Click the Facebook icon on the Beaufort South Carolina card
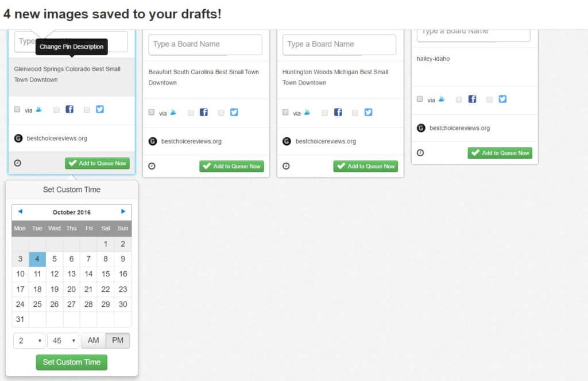Viewport: 588px width, 381px height. pyautogui.click(x=203, y=112)
